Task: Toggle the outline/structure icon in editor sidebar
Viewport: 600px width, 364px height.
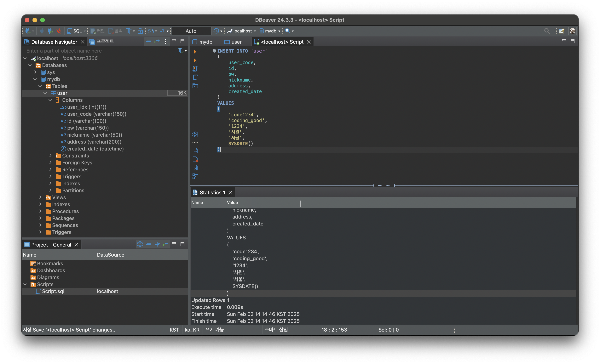Action: pos(195,176)
